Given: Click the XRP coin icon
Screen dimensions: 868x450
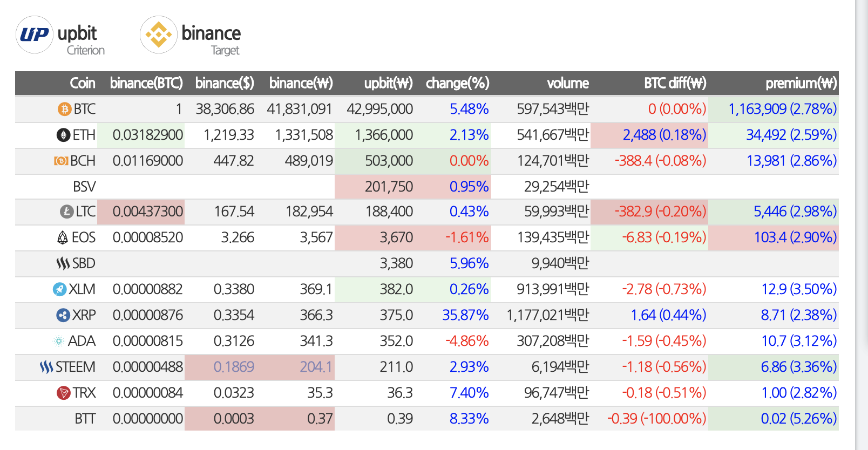Looking at the screenshot, I should [63, 315].
